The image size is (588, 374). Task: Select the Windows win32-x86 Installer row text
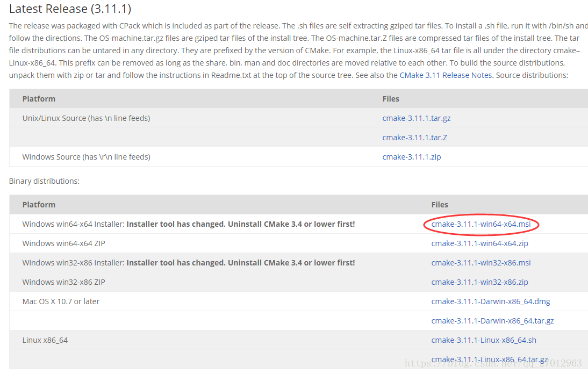click(189, 263)
